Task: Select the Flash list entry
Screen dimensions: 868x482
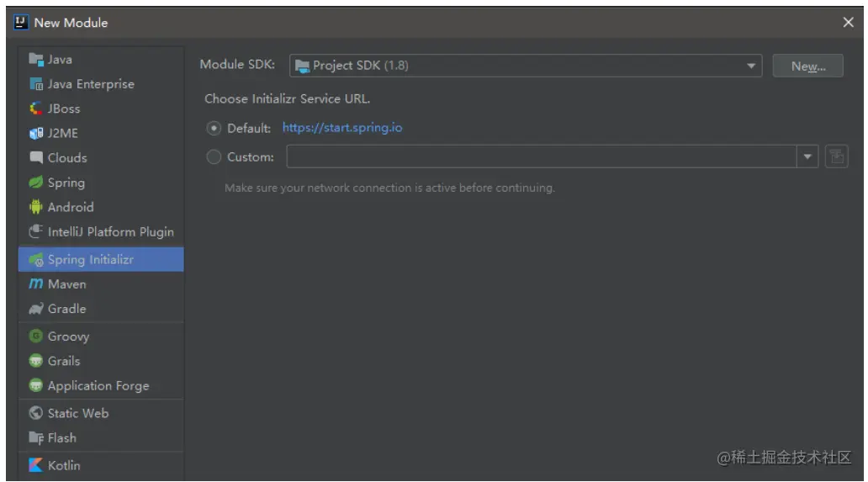Action: 101,437
